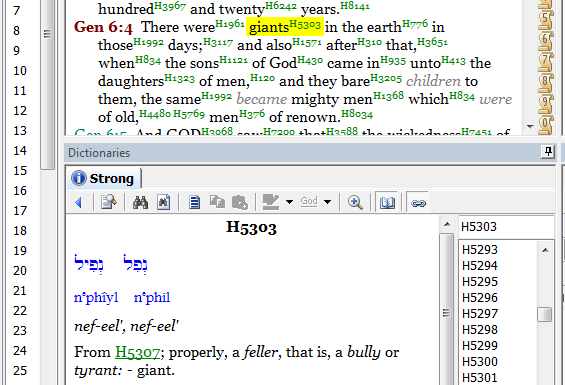The height and width of the screenshot is (385, 565).
Task: Select chapter 25 in the chapter list
Action: tap(20, 371)
